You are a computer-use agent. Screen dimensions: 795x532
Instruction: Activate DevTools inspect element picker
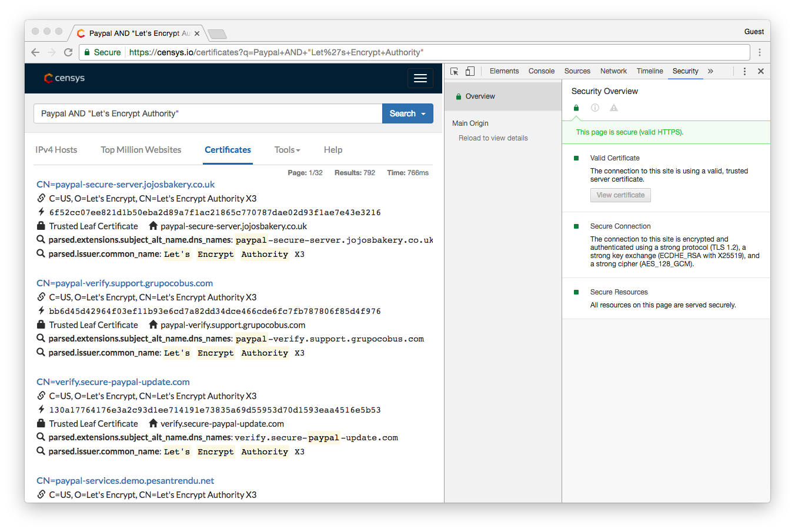point(455,71)
